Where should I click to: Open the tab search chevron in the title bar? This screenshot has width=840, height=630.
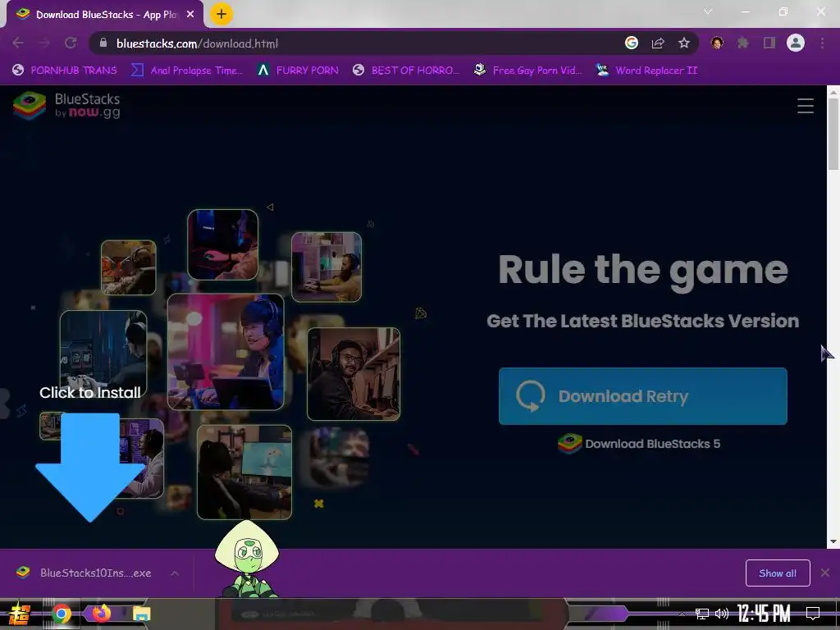[x=708, y=11]
